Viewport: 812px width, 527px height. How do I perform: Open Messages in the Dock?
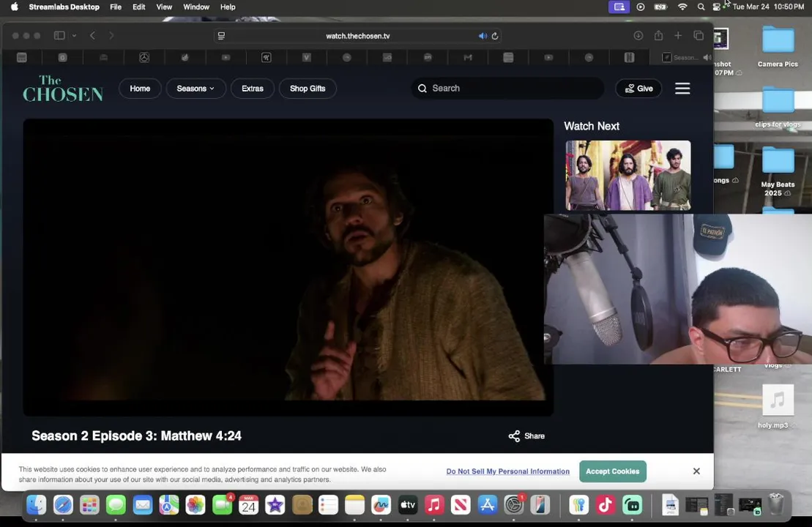click(x=116, y=505)
